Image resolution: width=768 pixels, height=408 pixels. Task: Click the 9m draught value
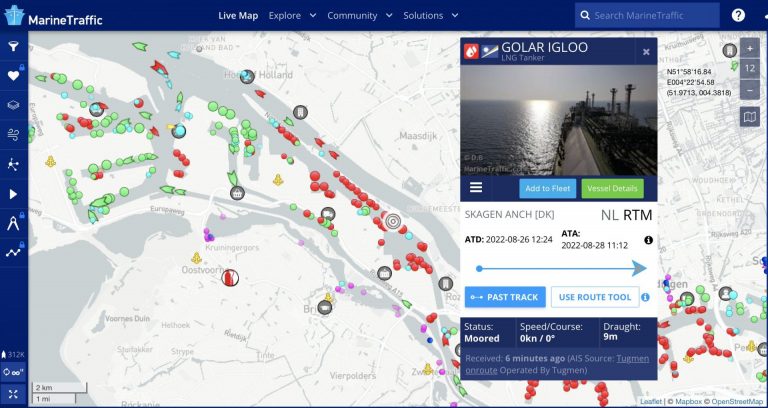[x=610, y=337]
